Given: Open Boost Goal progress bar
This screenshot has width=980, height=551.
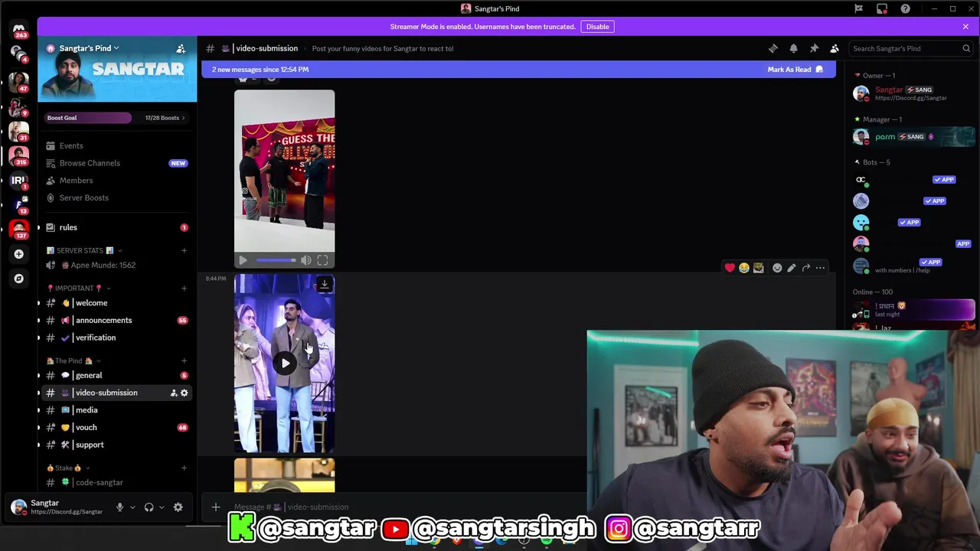Looking at the screenshot, I should coord(88,118).
